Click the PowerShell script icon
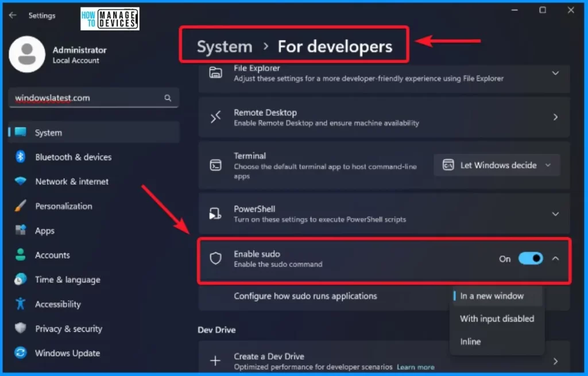588x376 pixels. pos(215,214)
